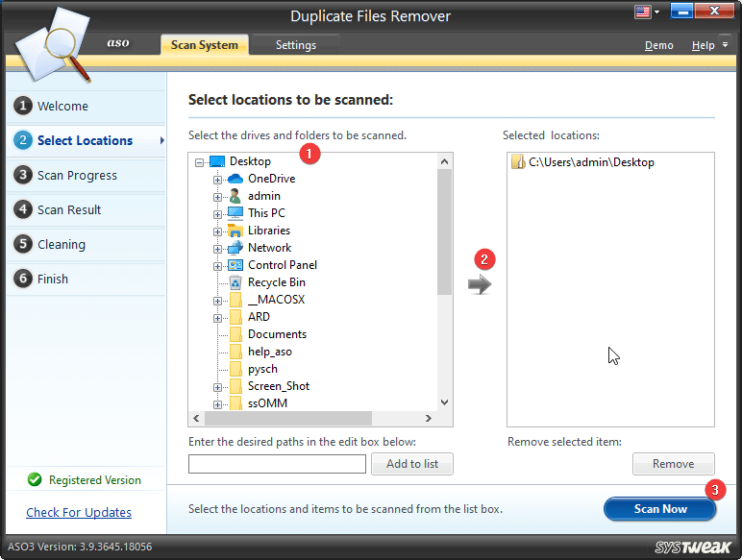Open the Help menu
The height and width of the screenshot is (560, 742).
(703, 45)
